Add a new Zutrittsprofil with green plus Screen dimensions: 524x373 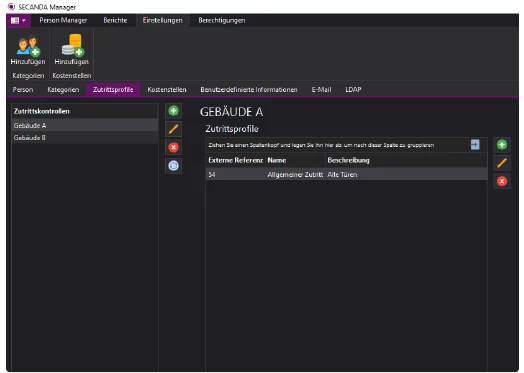502,145
